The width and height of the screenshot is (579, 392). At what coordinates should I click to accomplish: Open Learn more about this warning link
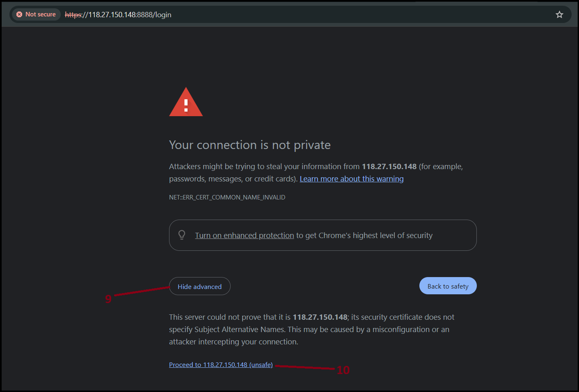[x=352, y=179]
